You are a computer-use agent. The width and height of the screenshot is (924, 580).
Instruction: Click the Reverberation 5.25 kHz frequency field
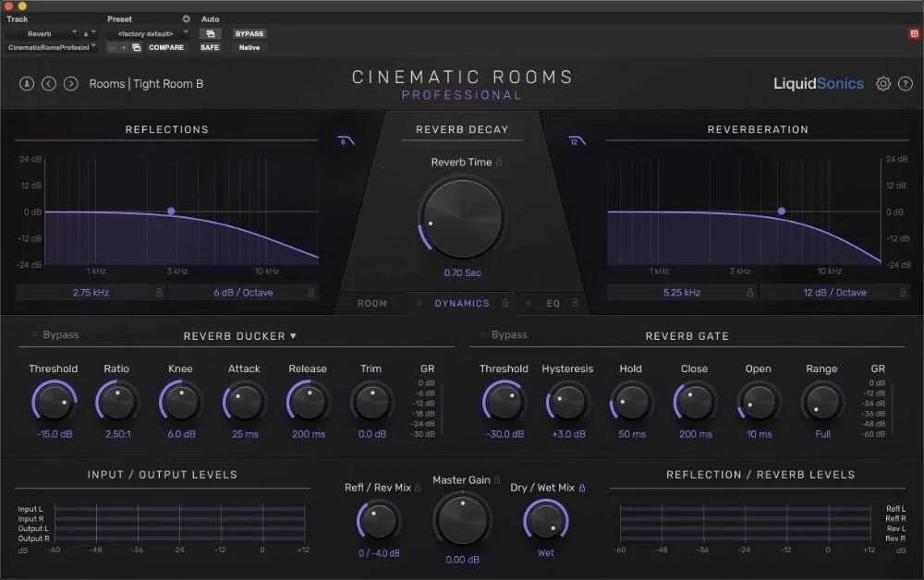click(682, 292)
